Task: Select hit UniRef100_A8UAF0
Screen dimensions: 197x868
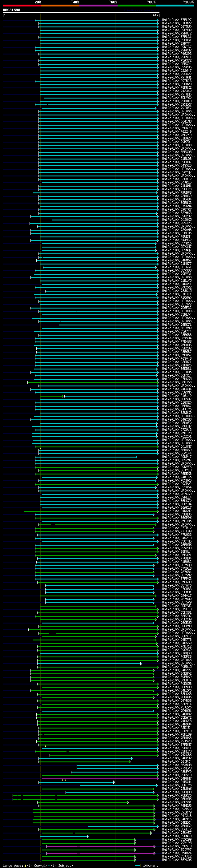Action: coord(176,423)
